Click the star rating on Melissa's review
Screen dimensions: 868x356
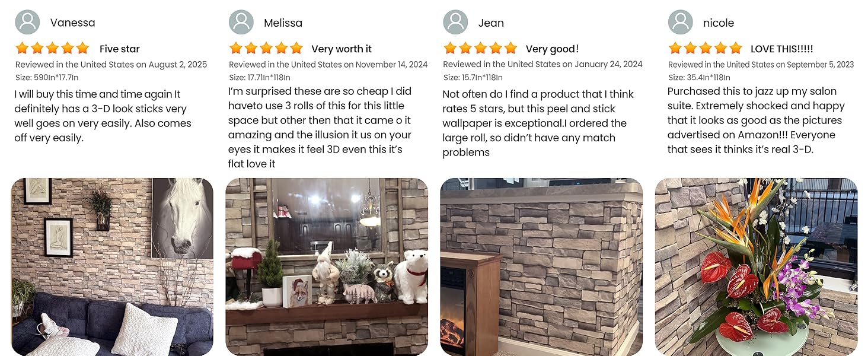pos(266,49)
